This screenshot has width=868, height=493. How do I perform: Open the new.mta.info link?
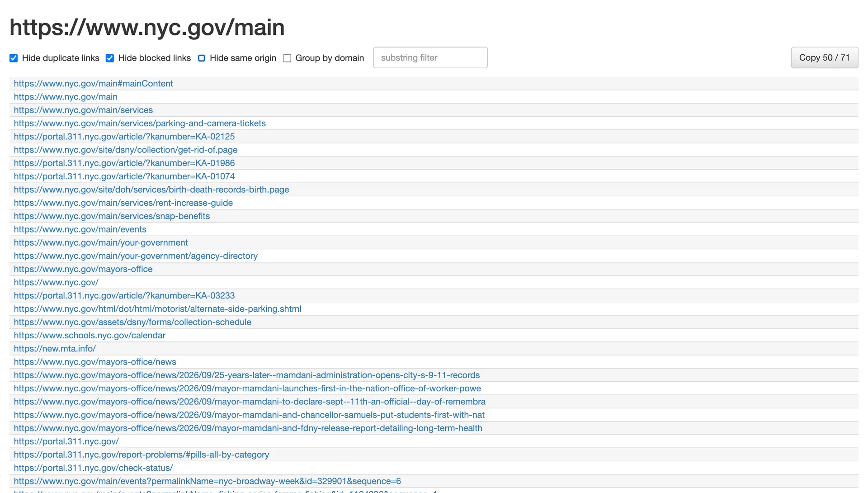[x=55, y=349]
